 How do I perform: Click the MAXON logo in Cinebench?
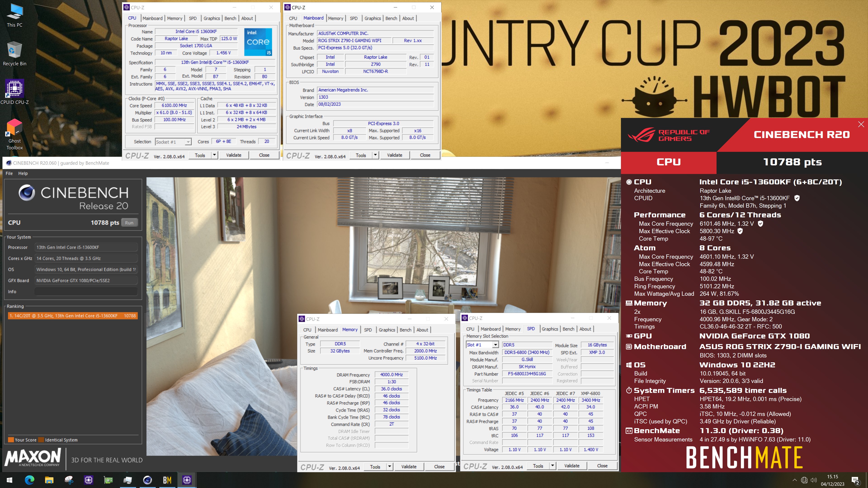pos(33,457)
